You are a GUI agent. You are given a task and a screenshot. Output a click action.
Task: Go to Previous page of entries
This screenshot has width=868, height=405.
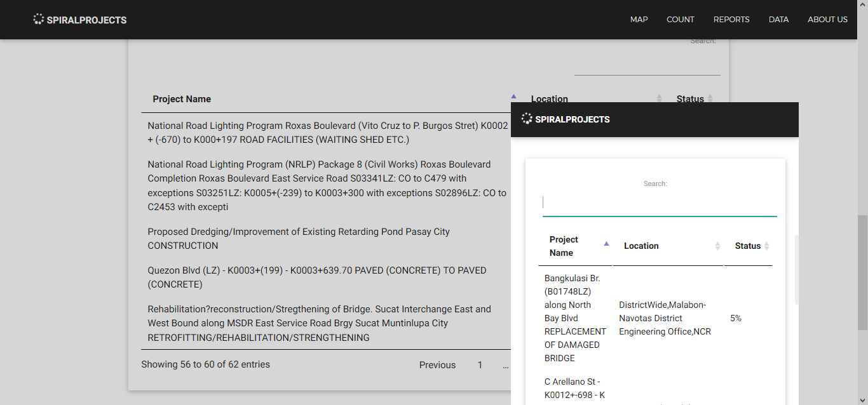(437, 365)
